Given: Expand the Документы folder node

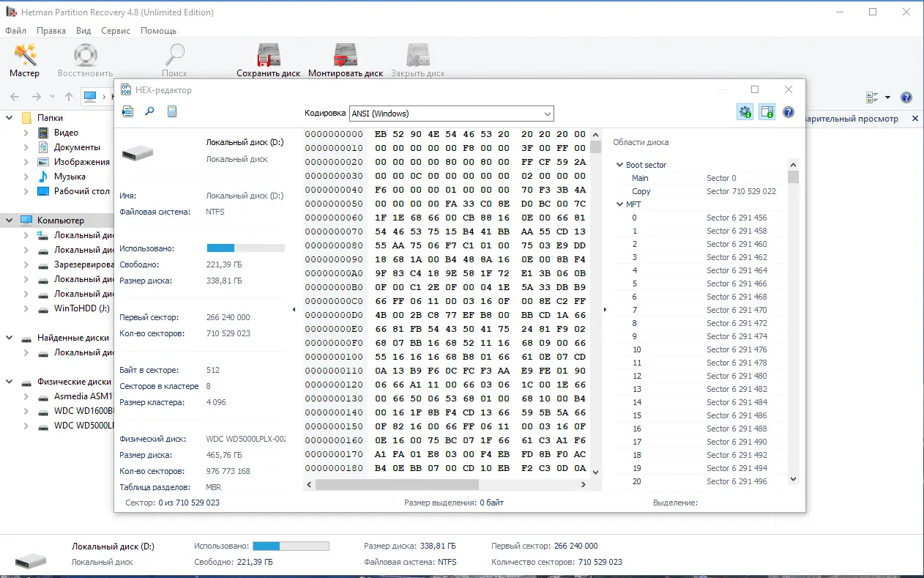Looking at the screenshot, I should 26,147.
